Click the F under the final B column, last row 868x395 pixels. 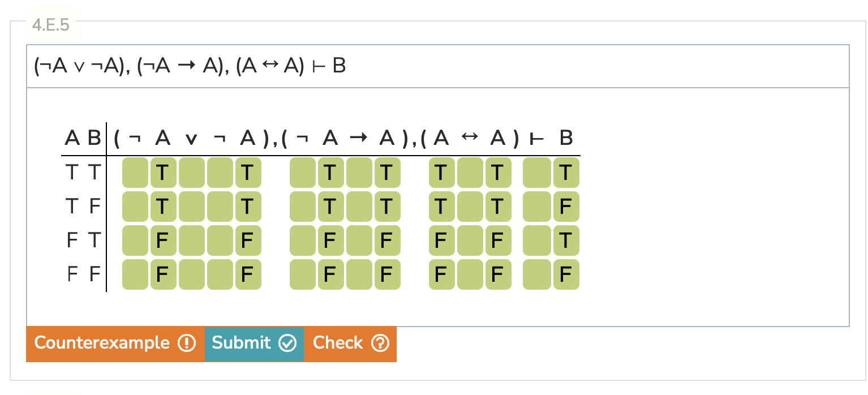pyautogui.click(x=566, y=274)
